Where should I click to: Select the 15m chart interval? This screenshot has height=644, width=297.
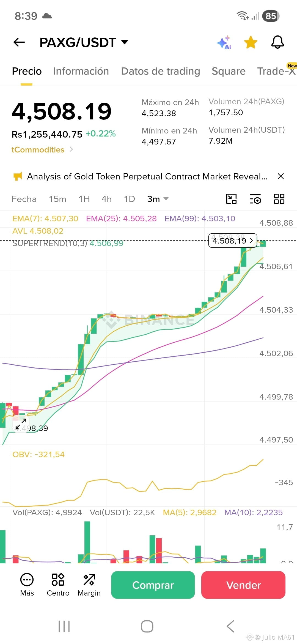click(x=57, y=199)
